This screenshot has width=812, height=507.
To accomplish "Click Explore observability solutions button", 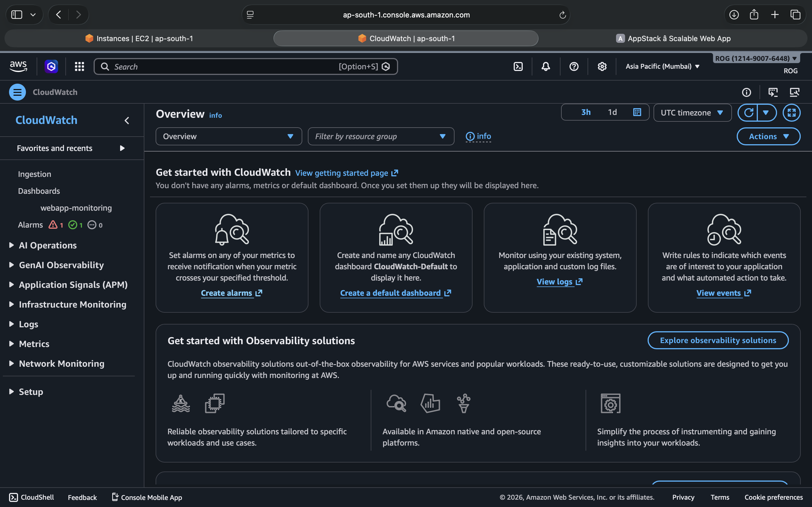I will [718, 340].
